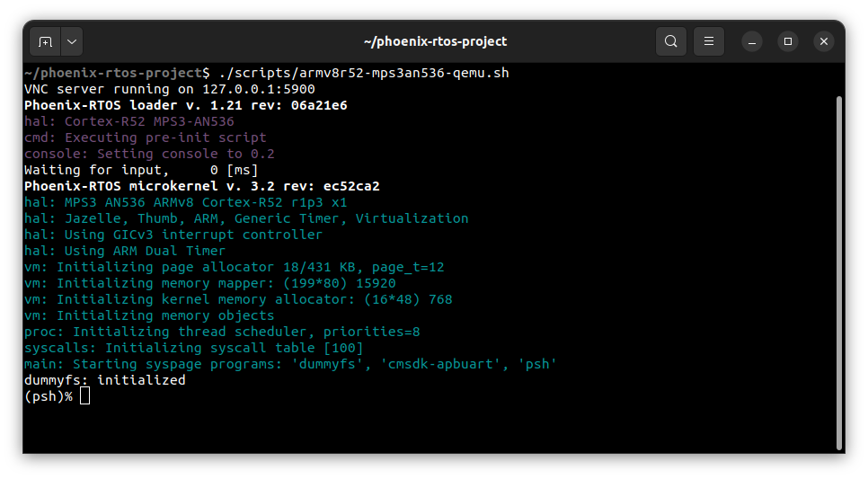Click the loader revision 06a21e6 text
Image resolution: width=868 pixels, height=479 pixels.
[x=319, y=105]
